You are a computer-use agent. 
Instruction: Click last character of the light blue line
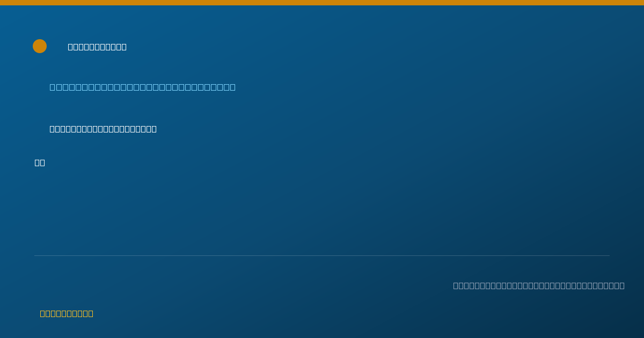click(232, 87)
